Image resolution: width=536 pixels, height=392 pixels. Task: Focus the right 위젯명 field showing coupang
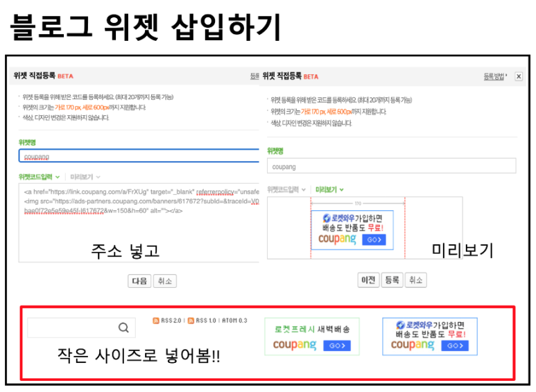click(x=391, y=166)
